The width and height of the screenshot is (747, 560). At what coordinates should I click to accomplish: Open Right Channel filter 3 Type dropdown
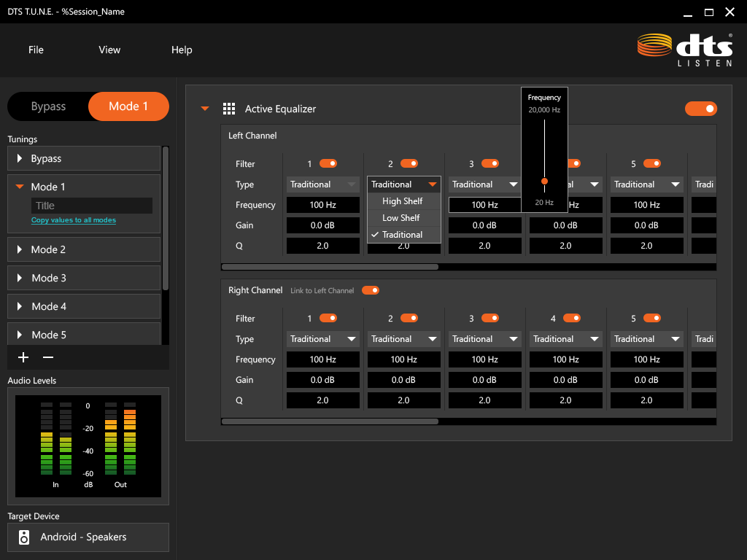[485, 339]
